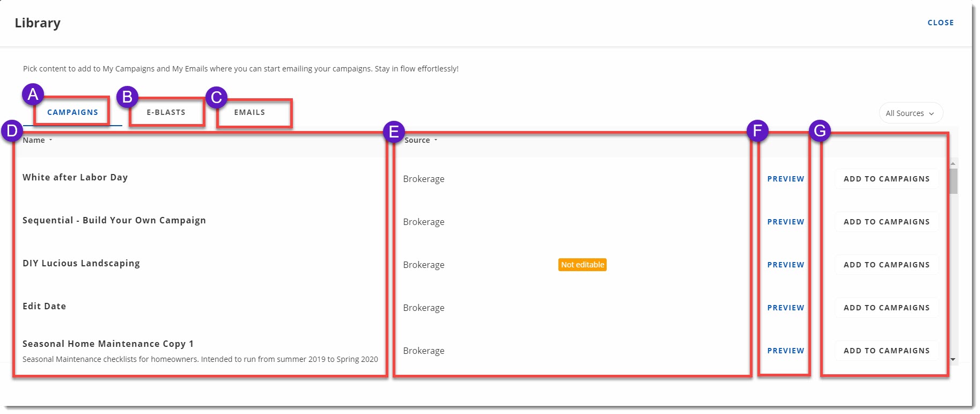Add Sequential - Build Your Own to campaigns
This screenshot has width=980, height=414.
(x=886, y=222)
